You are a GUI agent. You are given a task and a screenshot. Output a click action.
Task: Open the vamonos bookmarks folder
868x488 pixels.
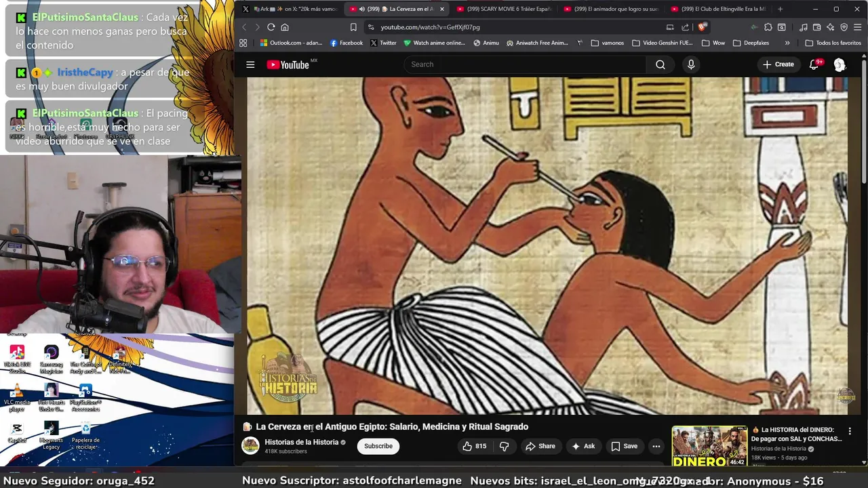(608, 43)
